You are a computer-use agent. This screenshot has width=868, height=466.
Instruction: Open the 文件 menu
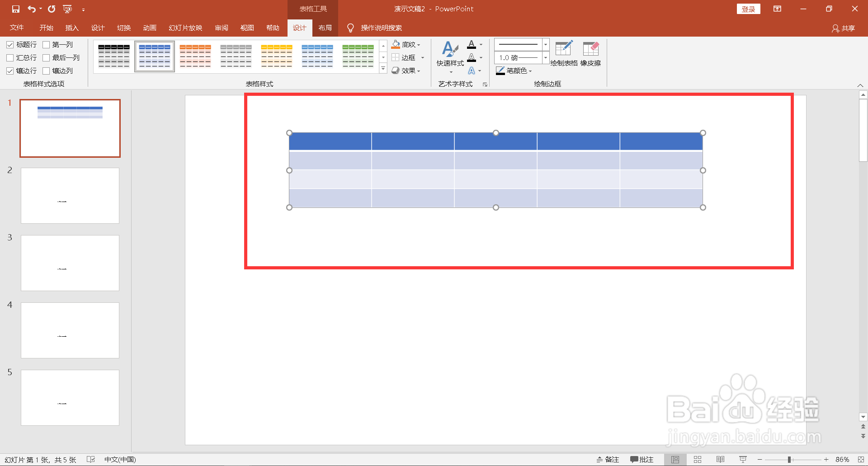tap(17, 28)
